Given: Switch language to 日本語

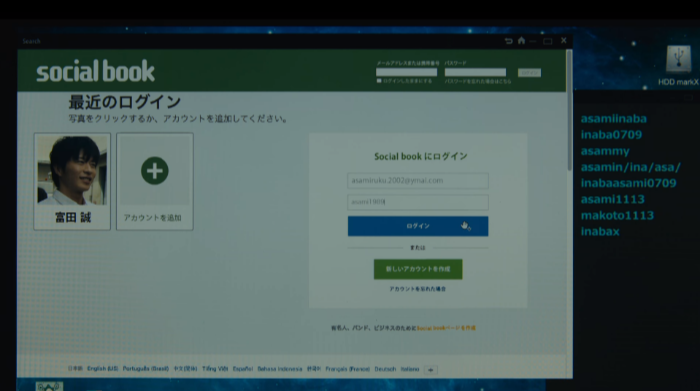Looking at the screenshot, I should coord(75,369).
